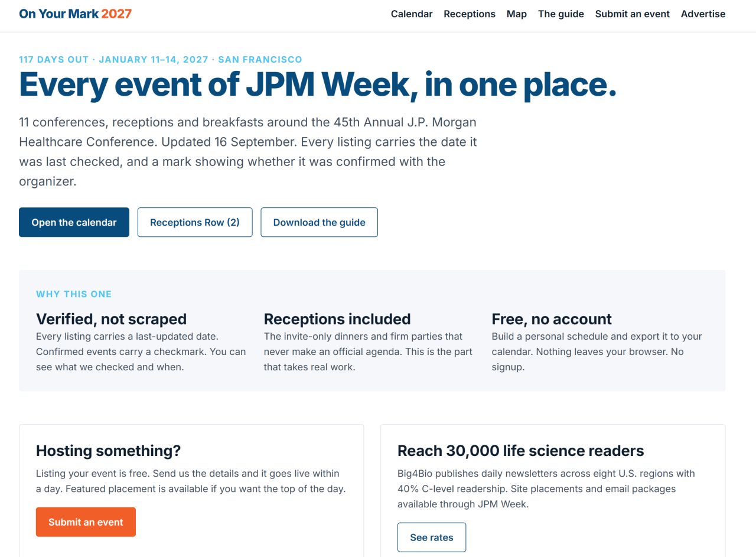The width and height of the screenshot is (756, 557).
Task: Click the Verified, not scraped heading
Action: (x=111, y=319)
